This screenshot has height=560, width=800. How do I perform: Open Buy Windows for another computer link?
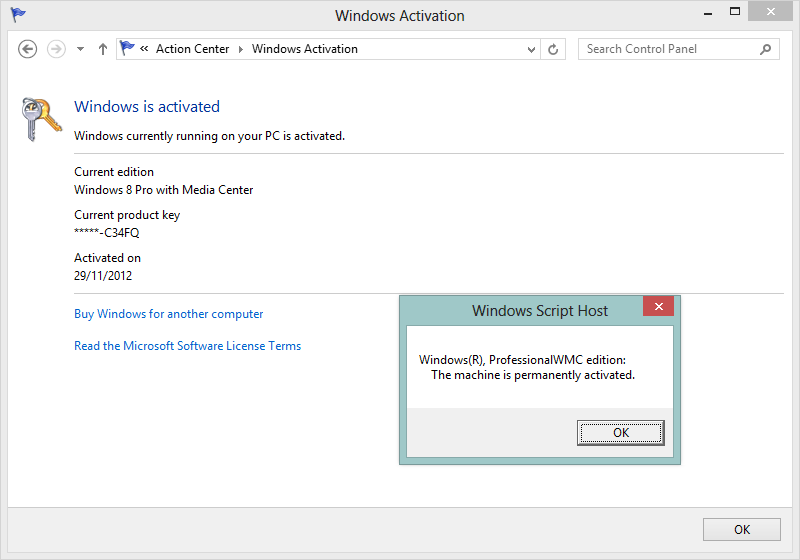pos(168,314)
